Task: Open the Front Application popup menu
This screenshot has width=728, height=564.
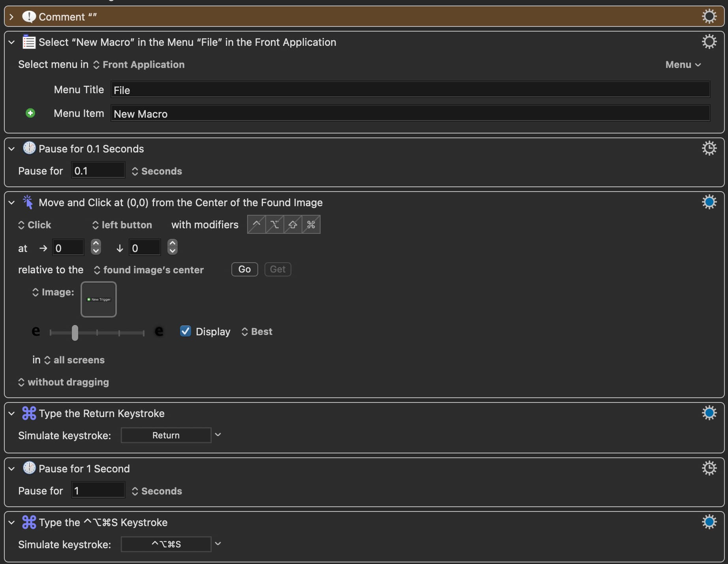Action: (x=139, y=65)
